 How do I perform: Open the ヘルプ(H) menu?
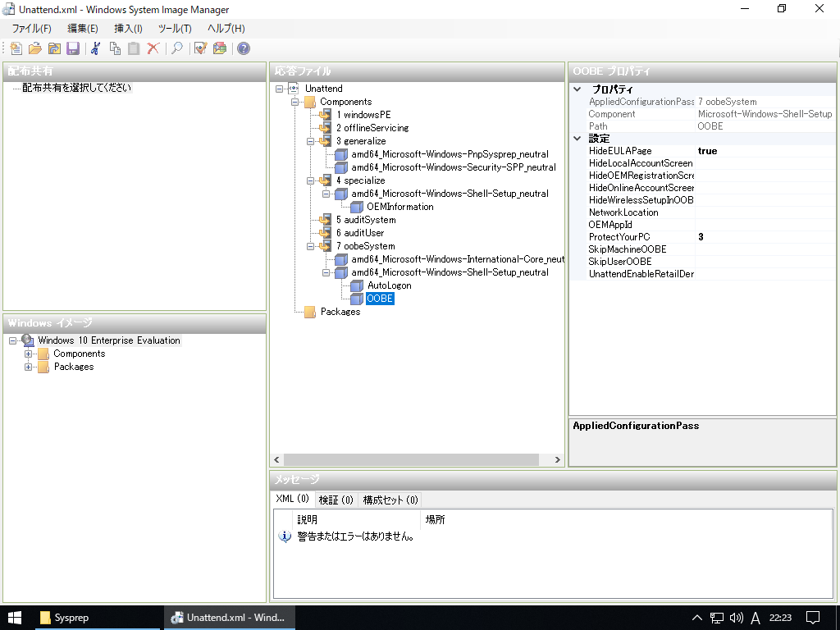(x=226, y=29)
